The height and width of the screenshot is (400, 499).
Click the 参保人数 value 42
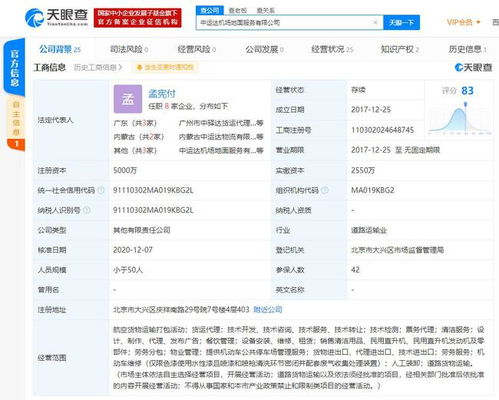click(x=355, y=270)
